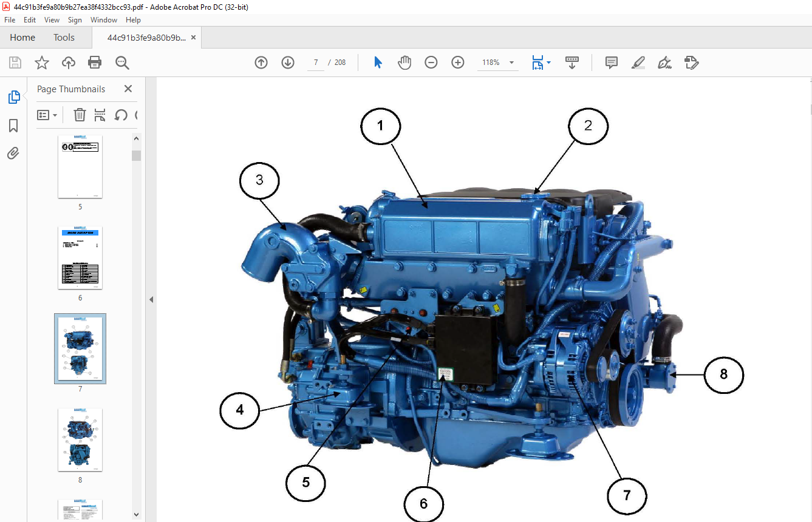Click the thumbnails panel scroll down arrow
The width and height of the screenshot is (812, 522).
pyautogui.click(x=137, y=514)
